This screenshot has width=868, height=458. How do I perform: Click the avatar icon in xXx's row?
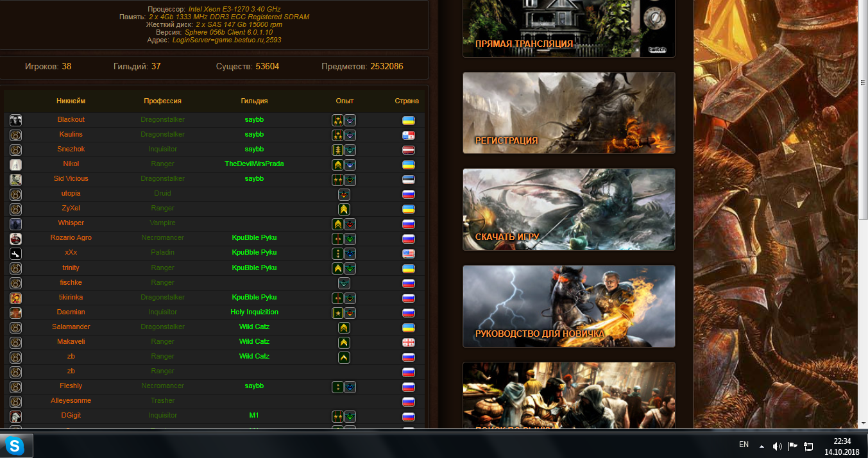click(x=16, y=253)
